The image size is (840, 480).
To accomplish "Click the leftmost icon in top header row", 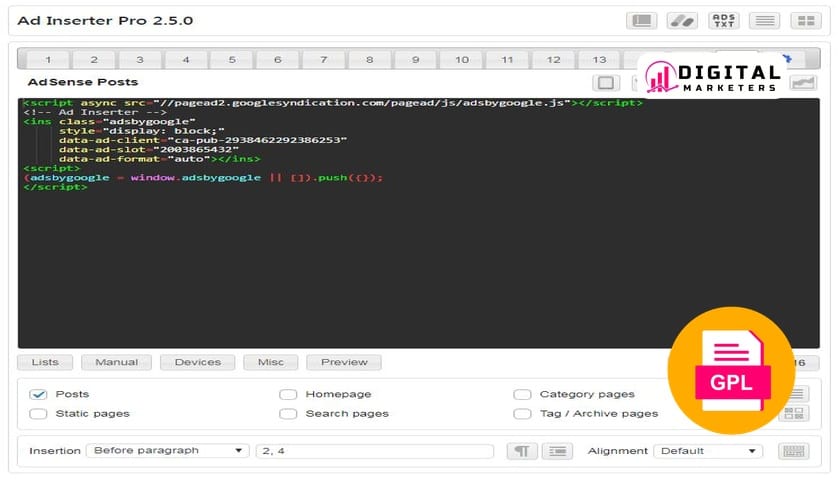I will click(x=641, y=20).
